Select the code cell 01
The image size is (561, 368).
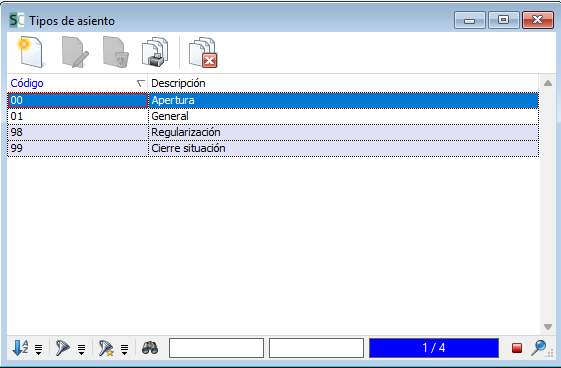[78, 116]
